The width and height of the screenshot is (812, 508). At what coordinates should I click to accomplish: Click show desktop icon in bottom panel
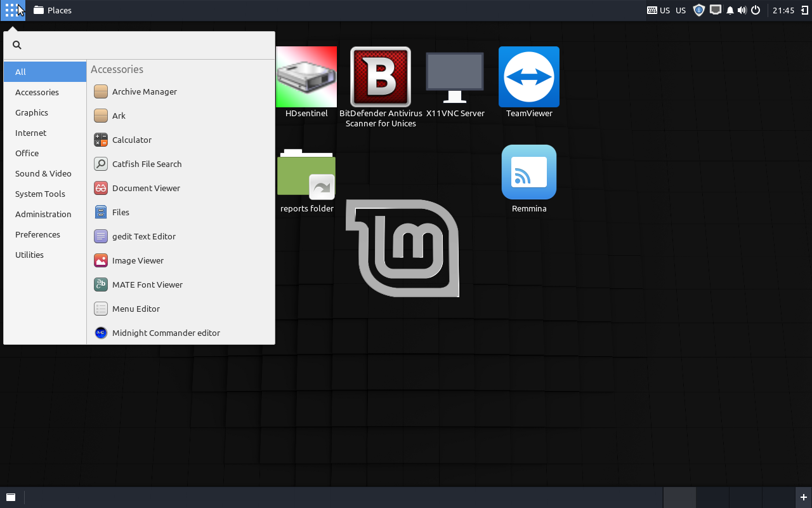(x=11, y=497)
